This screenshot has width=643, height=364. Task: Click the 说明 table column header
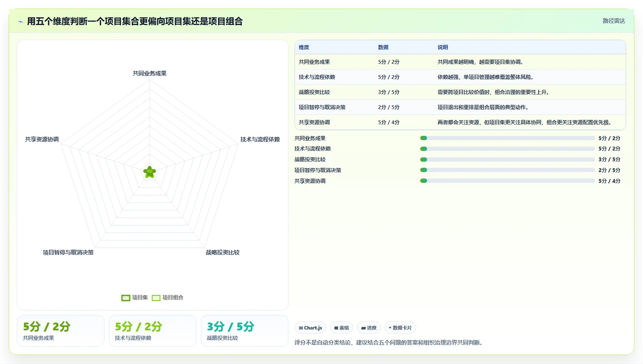[443, 47]
